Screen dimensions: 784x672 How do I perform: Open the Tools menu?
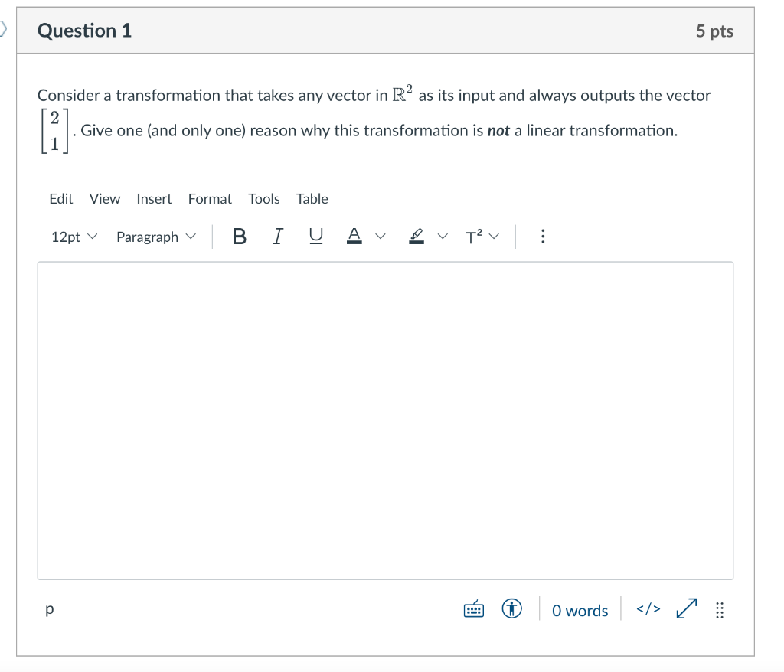coord(264,199)
